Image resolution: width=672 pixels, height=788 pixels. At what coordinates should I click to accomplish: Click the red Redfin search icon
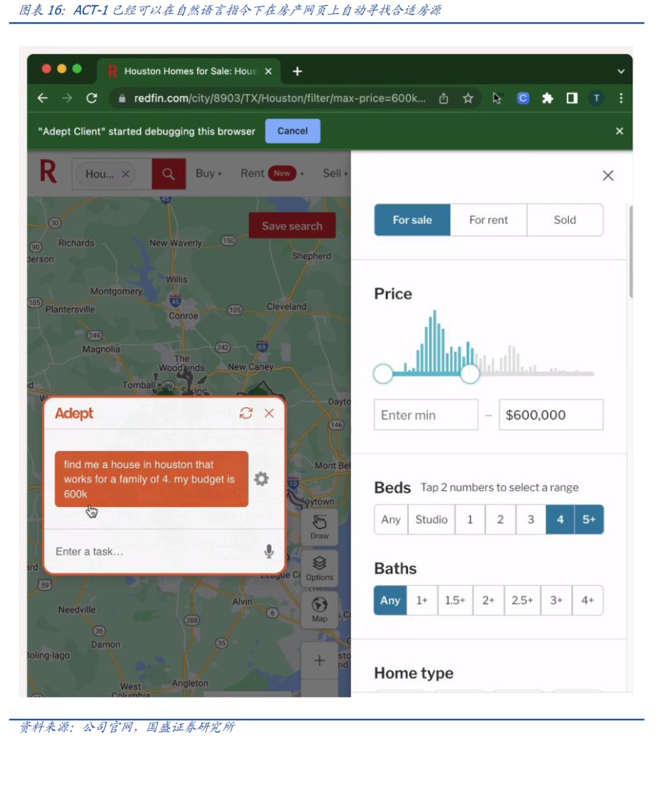coord(169,174)
